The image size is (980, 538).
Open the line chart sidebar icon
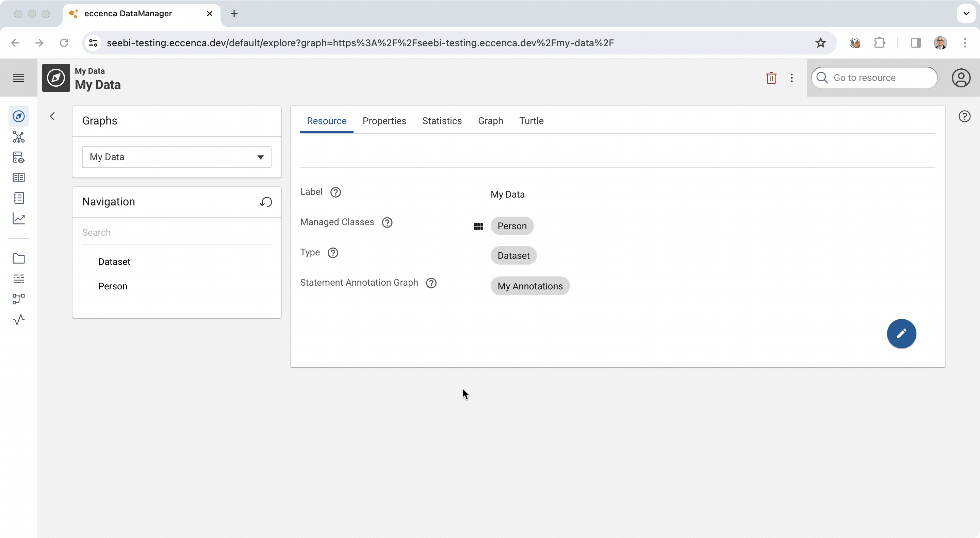point(18,218)
